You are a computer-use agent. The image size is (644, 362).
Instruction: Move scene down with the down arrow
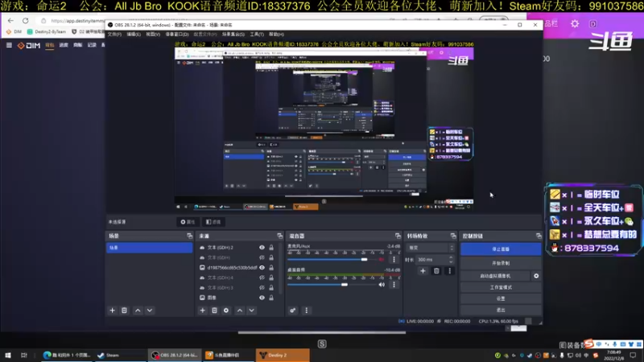click(x=150, y=311)
